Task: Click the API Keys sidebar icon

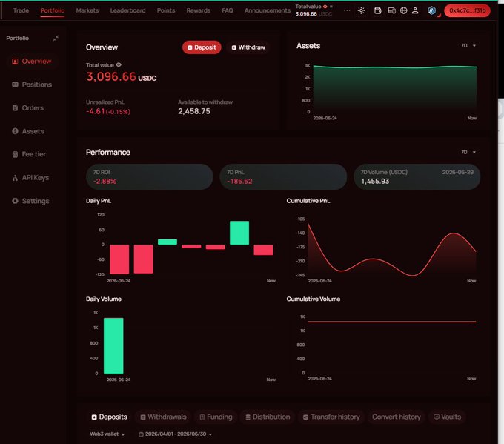Action: tap(15, 178)
